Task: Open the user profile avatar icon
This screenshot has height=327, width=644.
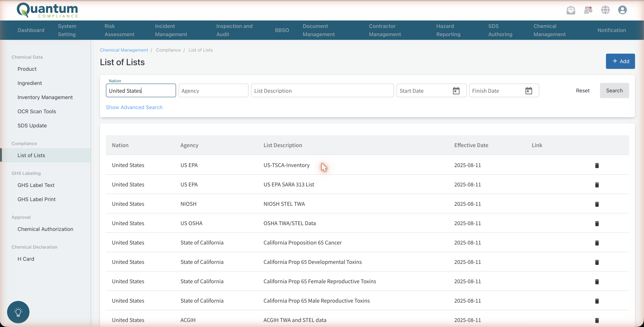Action: tap(622, 10)
